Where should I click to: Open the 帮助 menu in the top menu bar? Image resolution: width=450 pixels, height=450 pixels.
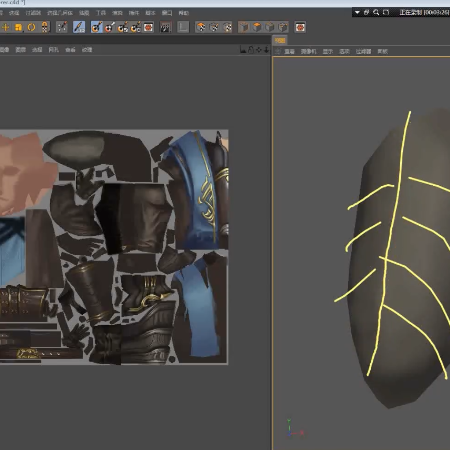[183, 13]
